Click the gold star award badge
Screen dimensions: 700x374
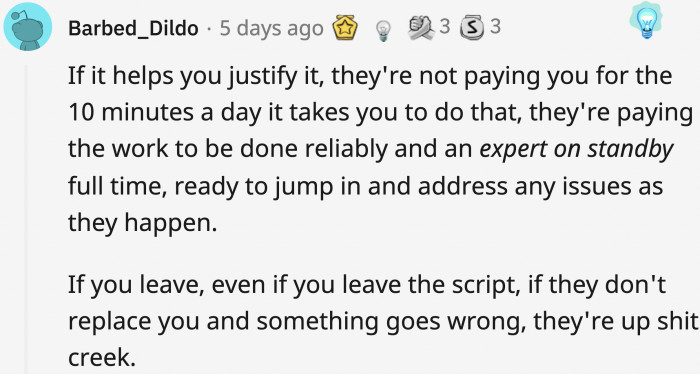[345, 28]
